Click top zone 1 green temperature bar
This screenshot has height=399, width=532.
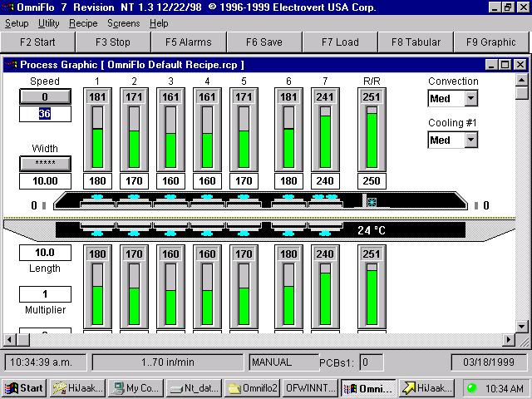(x=97, y=148)
